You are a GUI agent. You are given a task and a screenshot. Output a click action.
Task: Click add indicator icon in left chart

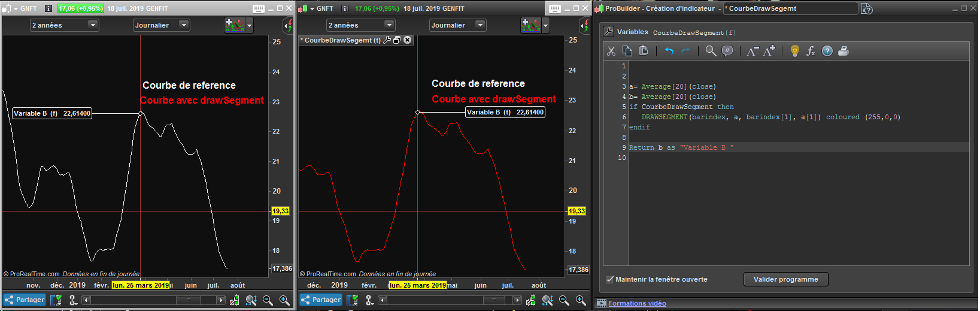pyautogui.click(x=235, y=25)
